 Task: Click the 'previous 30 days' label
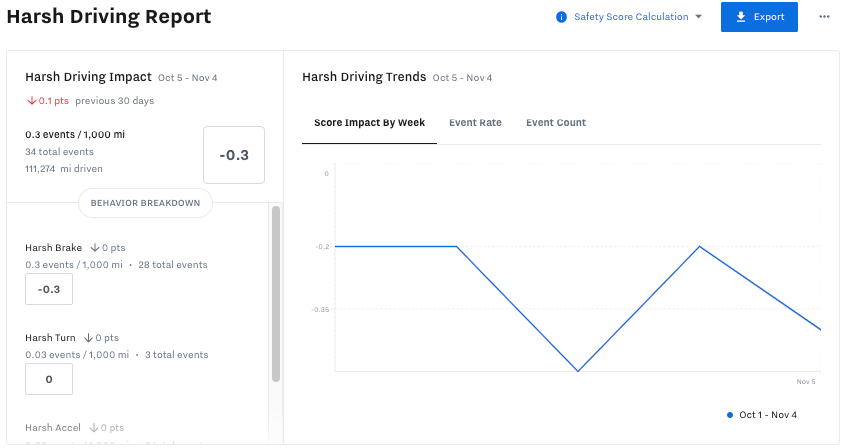[x=115, y=101]
